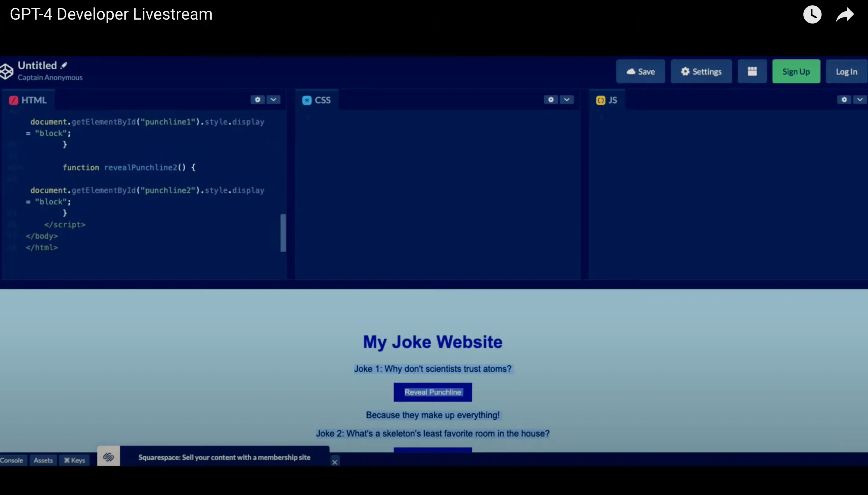This screenshot has width=868, height=495.
Task: Expand the HTML panel chevron dropdown
Action: (273, 99)
